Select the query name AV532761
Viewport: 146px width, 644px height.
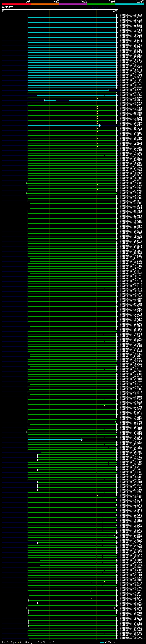coord(8,8)
